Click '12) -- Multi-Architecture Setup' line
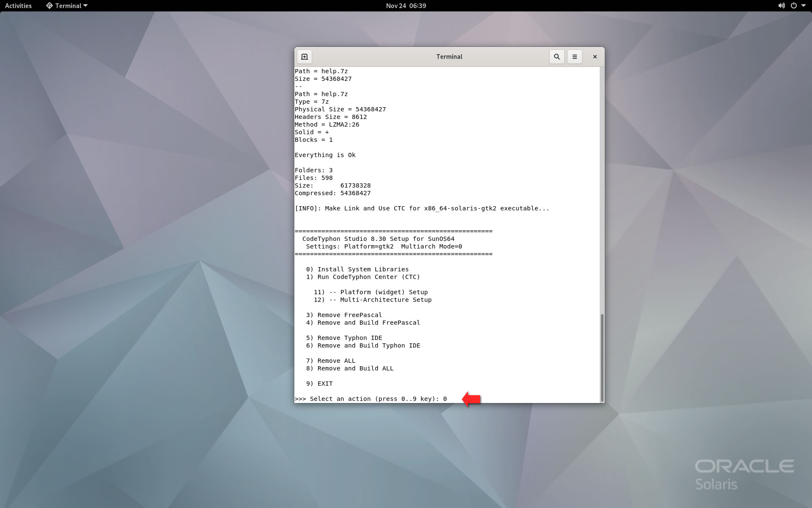The image size is (812, 508). (x=373, y=300)
